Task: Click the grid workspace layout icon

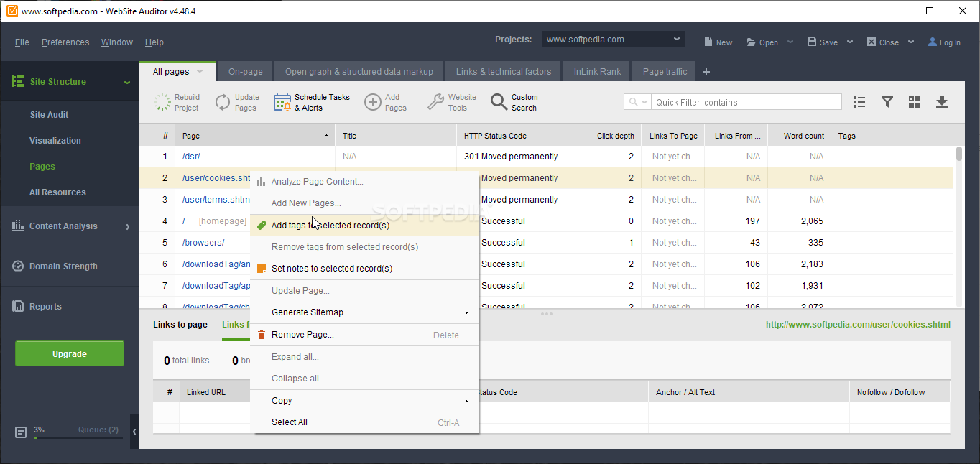Action: point(915,102)
